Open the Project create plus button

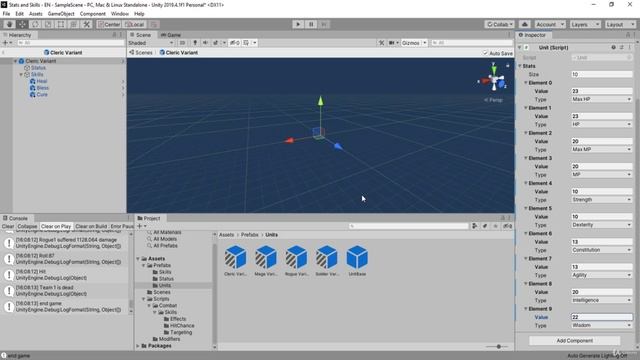click(x=141, y=226)
